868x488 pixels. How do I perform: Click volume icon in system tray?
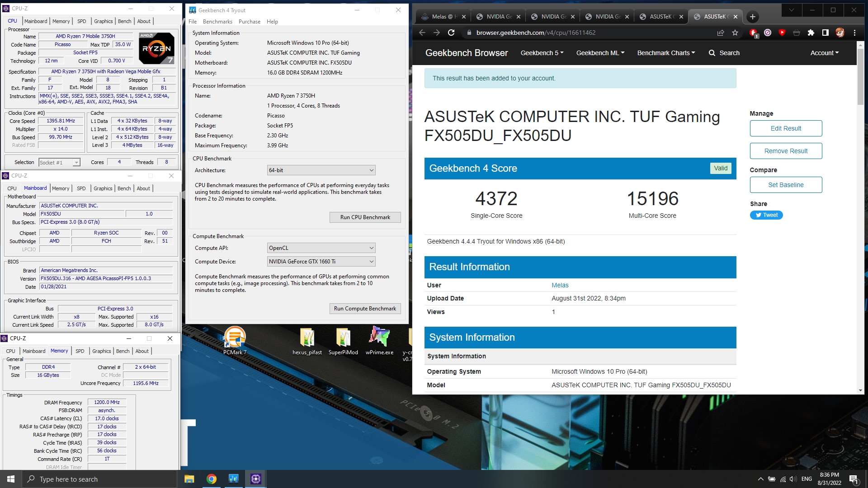click(x=793, y=479)
